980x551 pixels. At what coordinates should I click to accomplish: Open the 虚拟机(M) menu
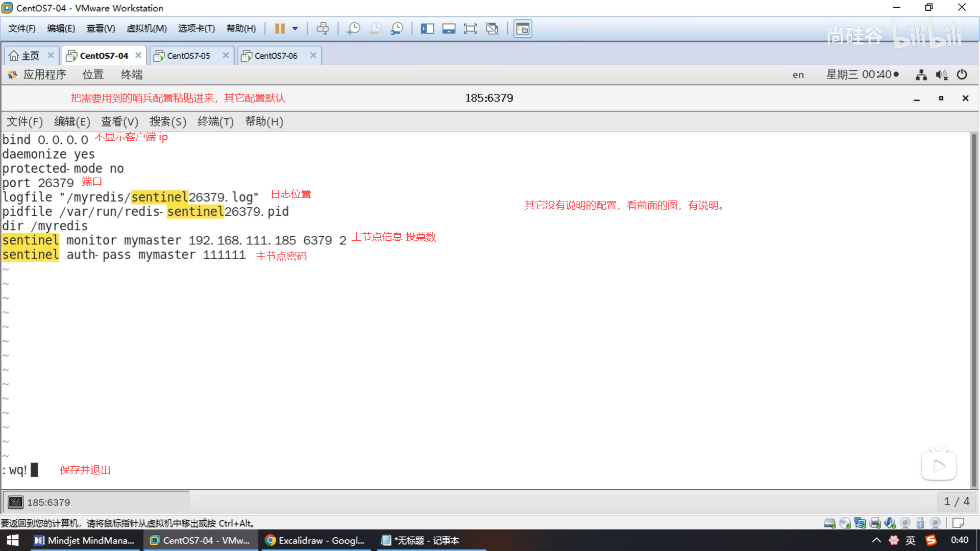click(146, 29)
